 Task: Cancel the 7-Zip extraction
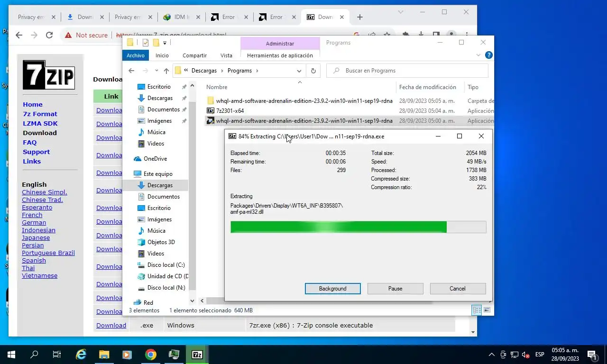point(458,288)
